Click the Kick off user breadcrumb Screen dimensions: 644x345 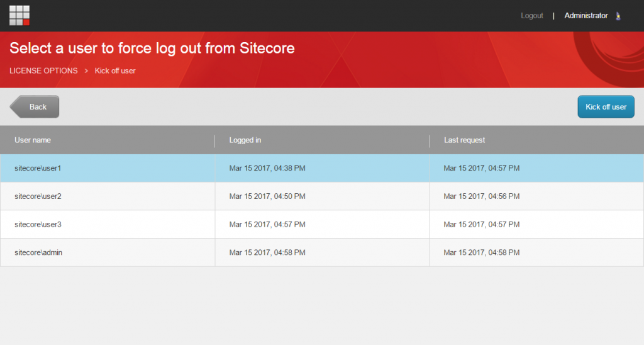[115, 71]
